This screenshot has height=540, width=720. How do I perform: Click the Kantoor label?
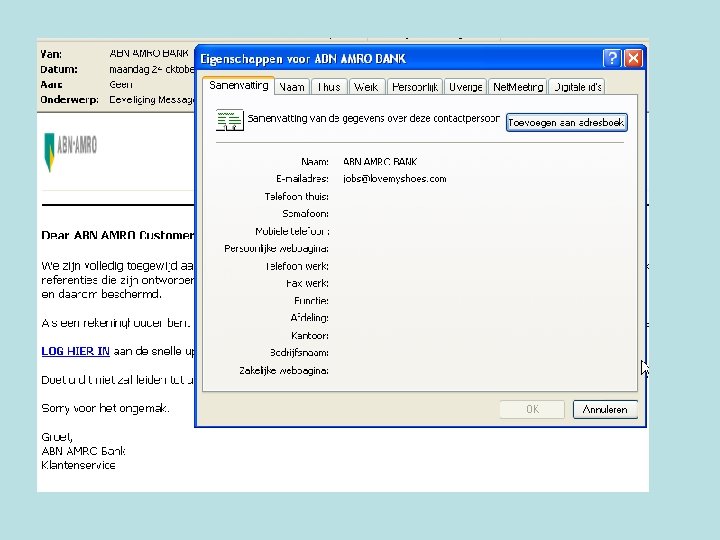(x=310, y=336)
